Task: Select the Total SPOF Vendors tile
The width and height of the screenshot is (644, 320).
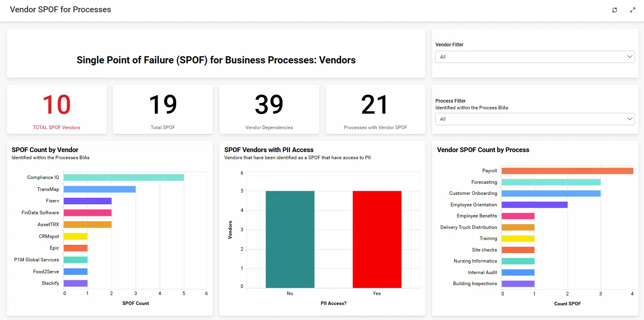Action: coord(57,110)
